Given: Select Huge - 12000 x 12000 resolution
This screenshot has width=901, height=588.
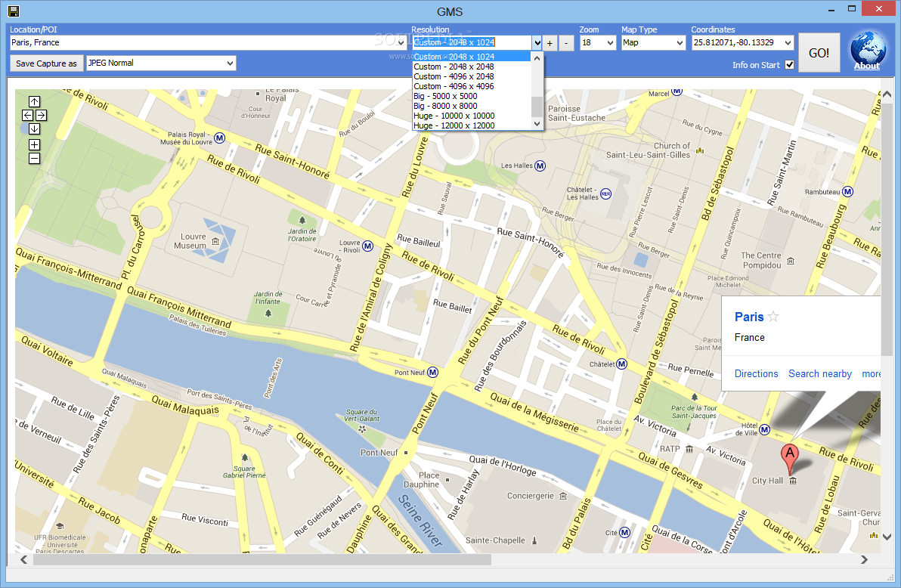Looking at the screenshot, I should point(472,125).
